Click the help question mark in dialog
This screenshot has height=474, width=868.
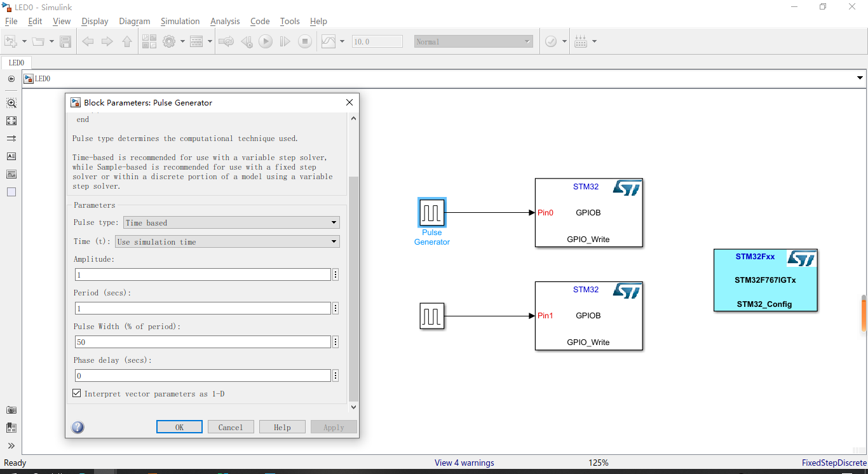pyautogui.click(x=78, y=427)
